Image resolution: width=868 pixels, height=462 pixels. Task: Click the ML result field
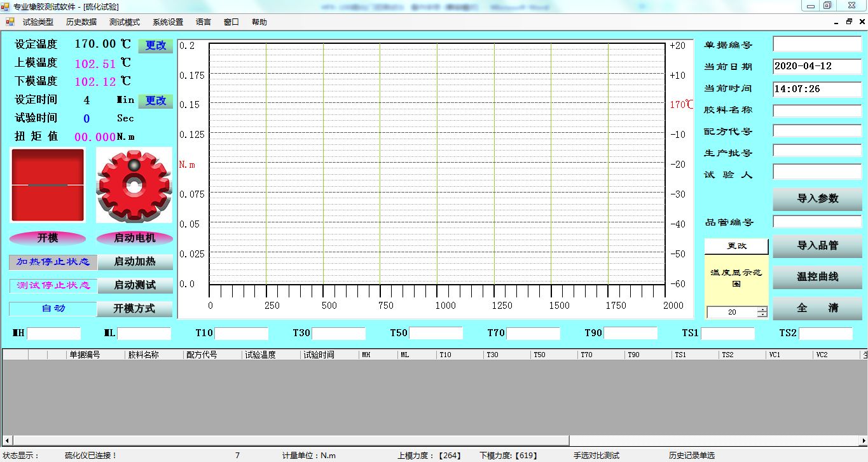[144, 333]
